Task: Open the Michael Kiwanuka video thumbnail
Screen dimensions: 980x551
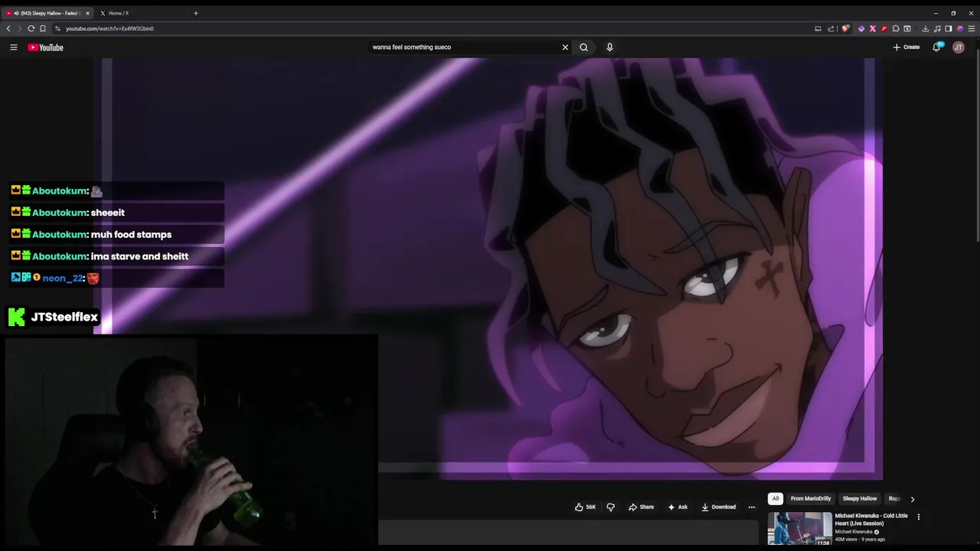Action: point(799,528)
